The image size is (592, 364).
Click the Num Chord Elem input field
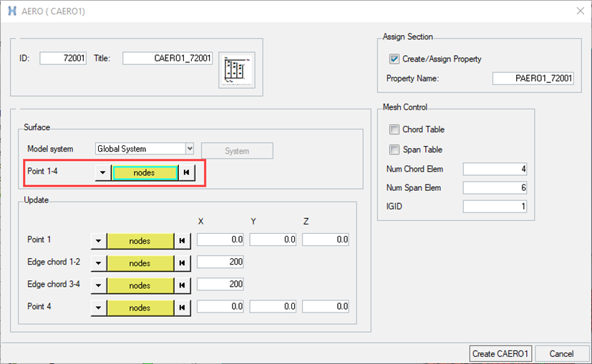(495, 169)
